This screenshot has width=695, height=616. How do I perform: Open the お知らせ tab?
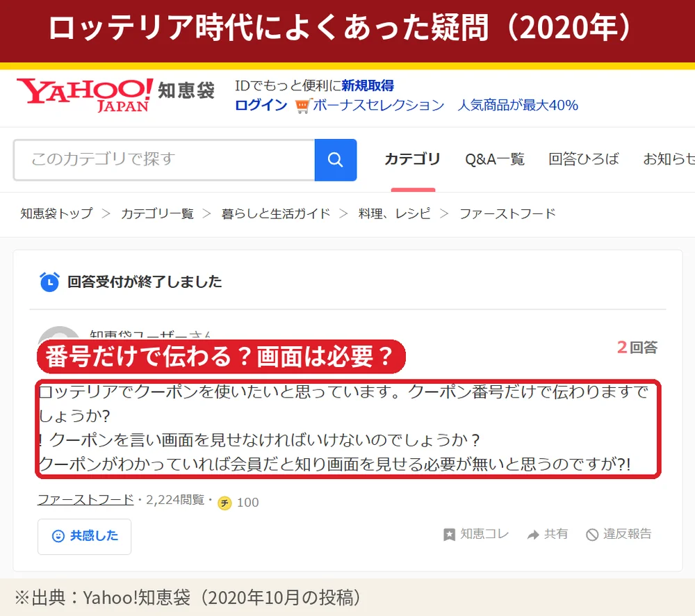pyautogui.click(x=669, y=159)
